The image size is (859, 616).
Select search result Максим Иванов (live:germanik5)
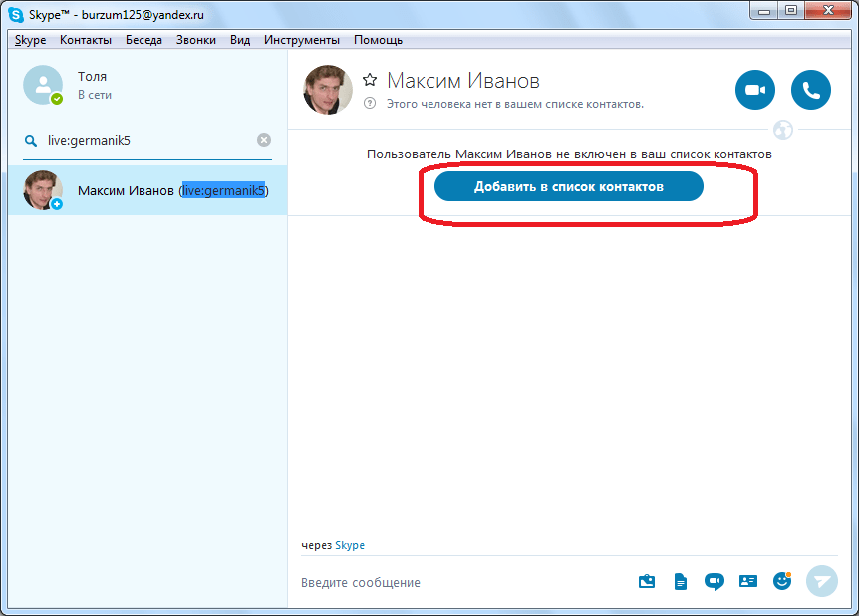pyautogui.click(x=147, y=190)
